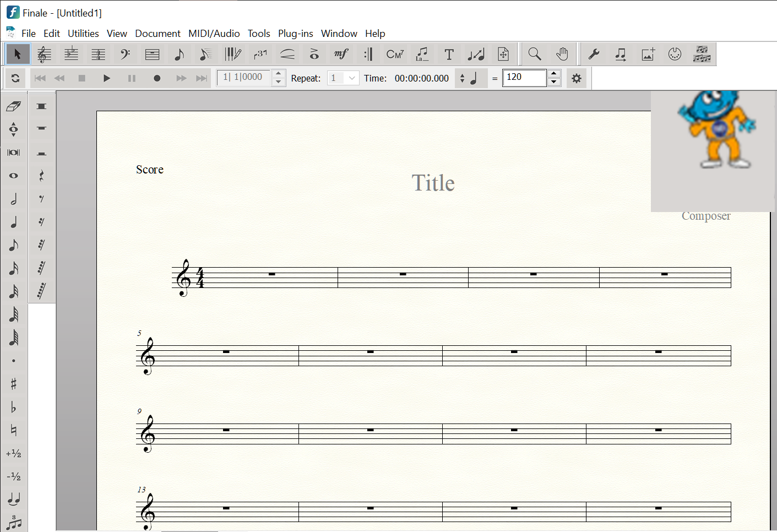Select the Chord tool (CM7 icon)
Viewport: 777px width, 532px height.
(x=395, y=54)
